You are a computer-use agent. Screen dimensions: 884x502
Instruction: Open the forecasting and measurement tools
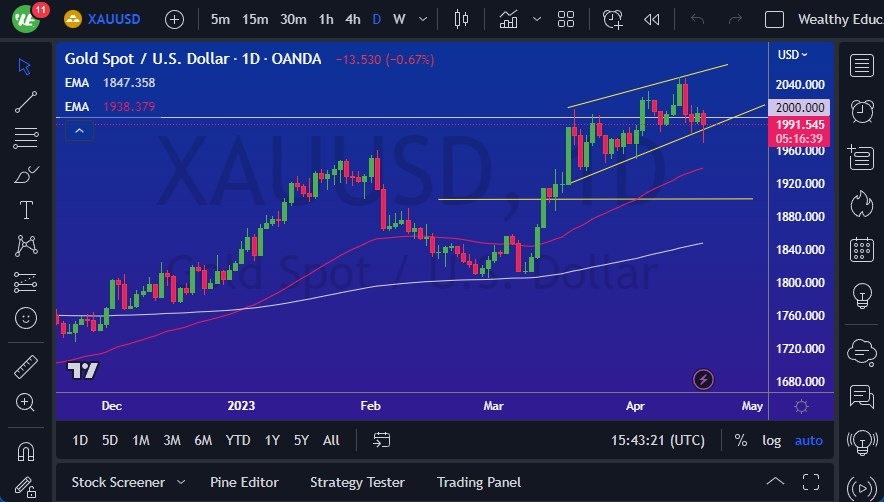[x=26, y=282]
